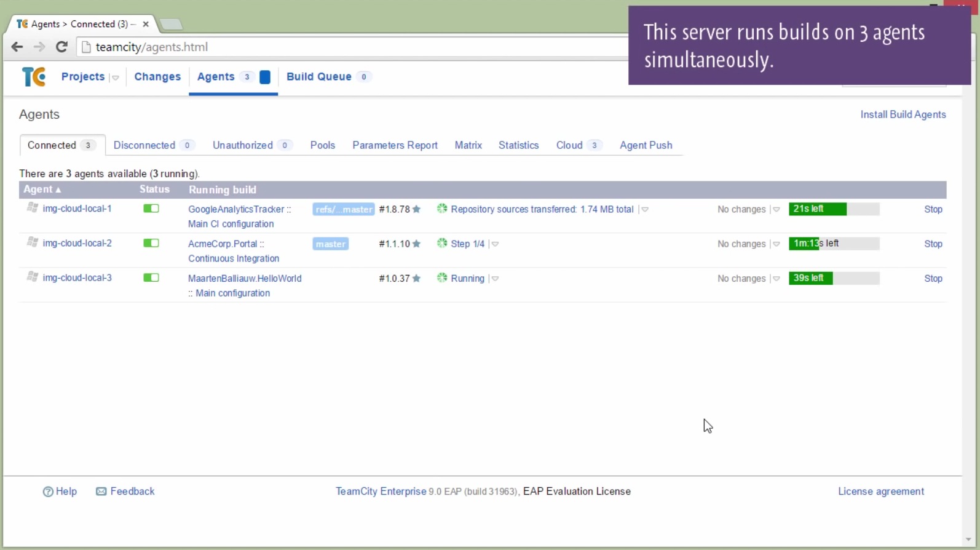Screen dimensions: 980x550
Task: Close the Agents browser tab
Action: (x=146, y=24)
